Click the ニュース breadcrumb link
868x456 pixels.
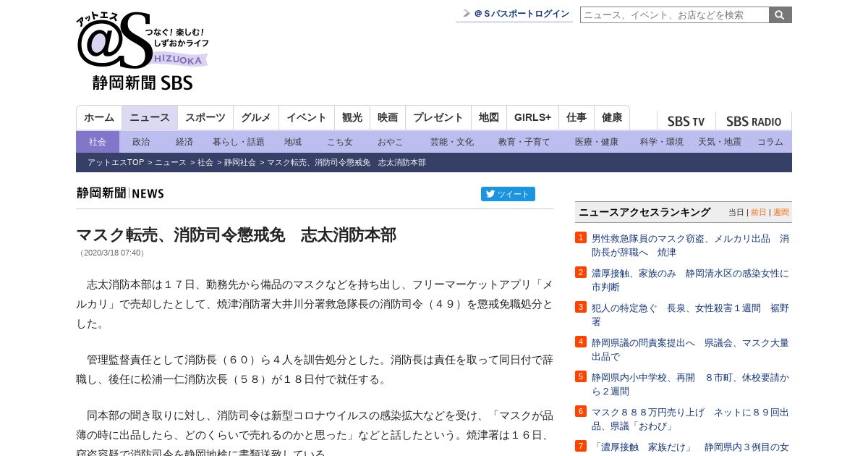point(171,162)
